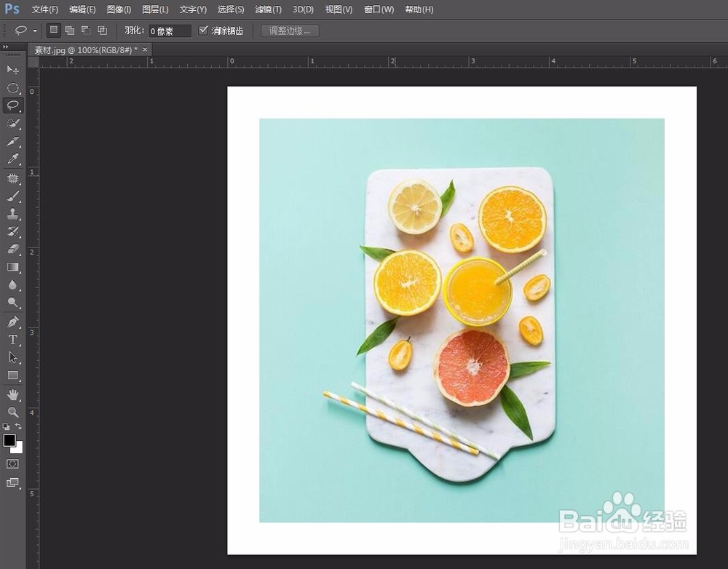The image size is (728, 569).
Task: Open the Lasso tool preset picker
Action: [x=35, y=31]
